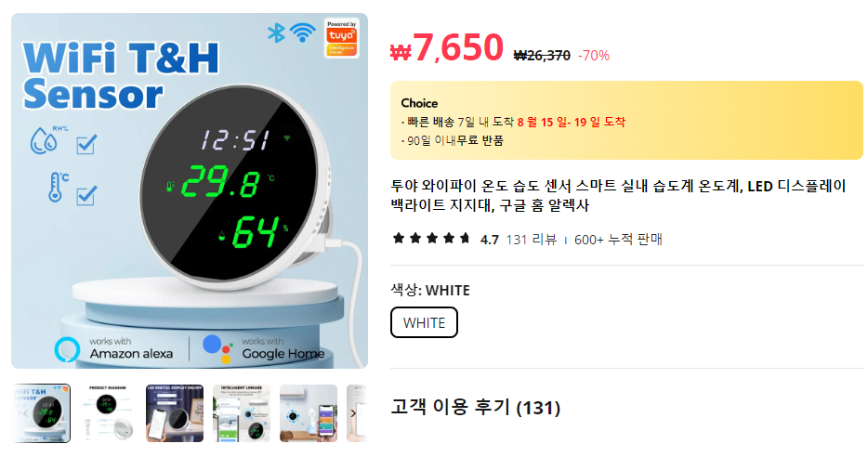The height and width of the screenshot is (457, 868).
Task: Click the five-star rating icons
Action: (x=431, y=239)
